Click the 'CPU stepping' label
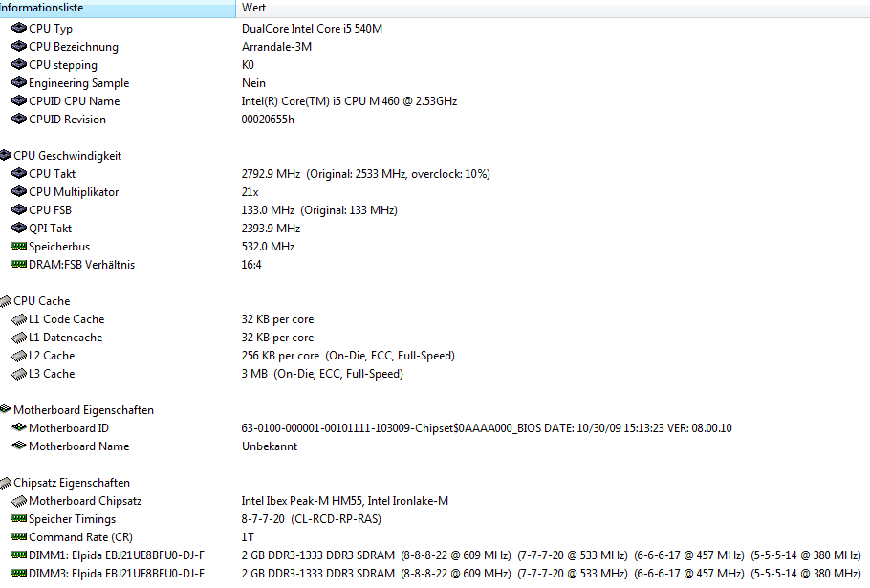 (63, 65)
